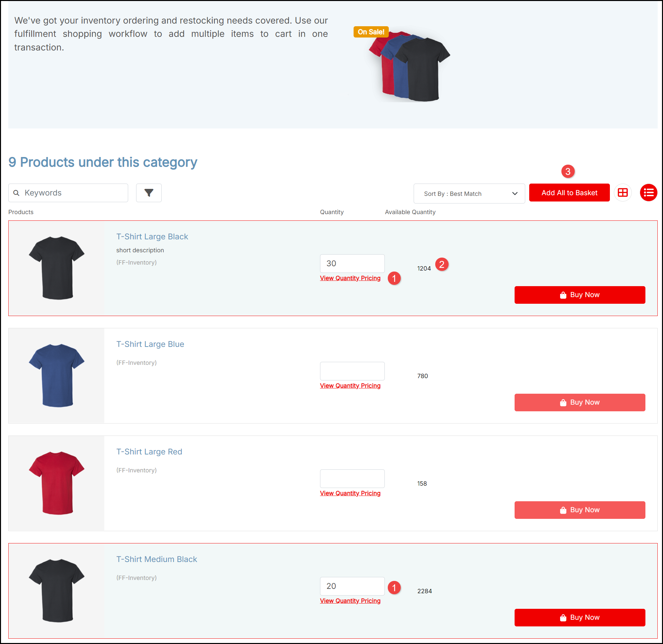Click the filter funnel icon
Viewport: 663px width, 644px height.
tap(148, 193)
